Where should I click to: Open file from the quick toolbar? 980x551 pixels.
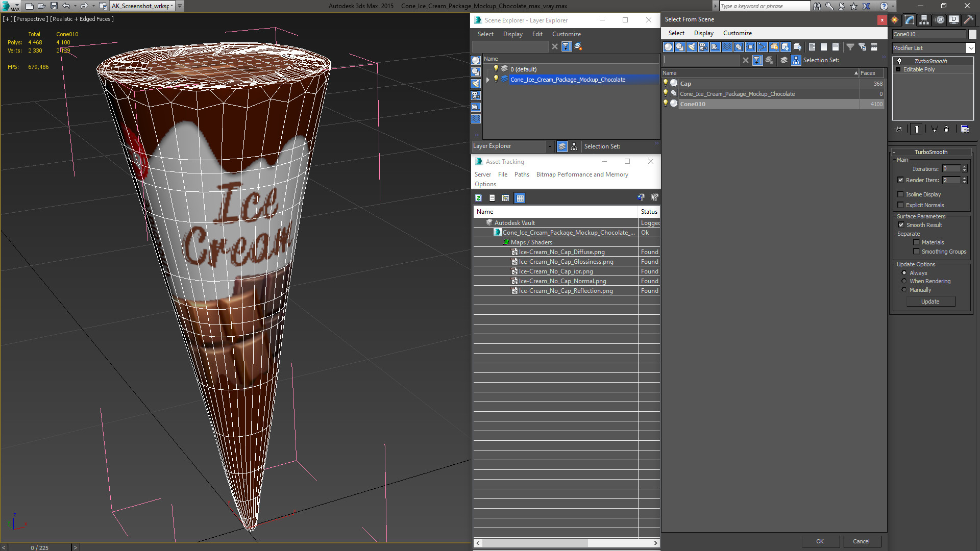coord(41,6)
